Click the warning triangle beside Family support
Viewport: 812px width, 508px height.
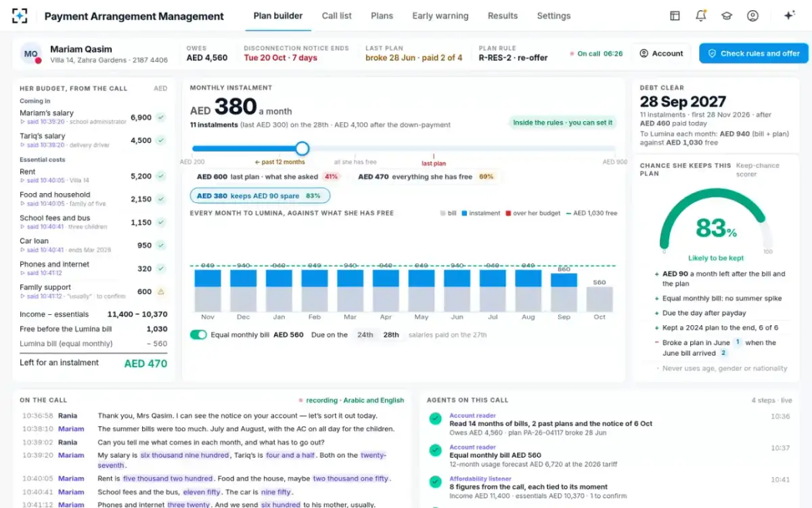(160, 292)
